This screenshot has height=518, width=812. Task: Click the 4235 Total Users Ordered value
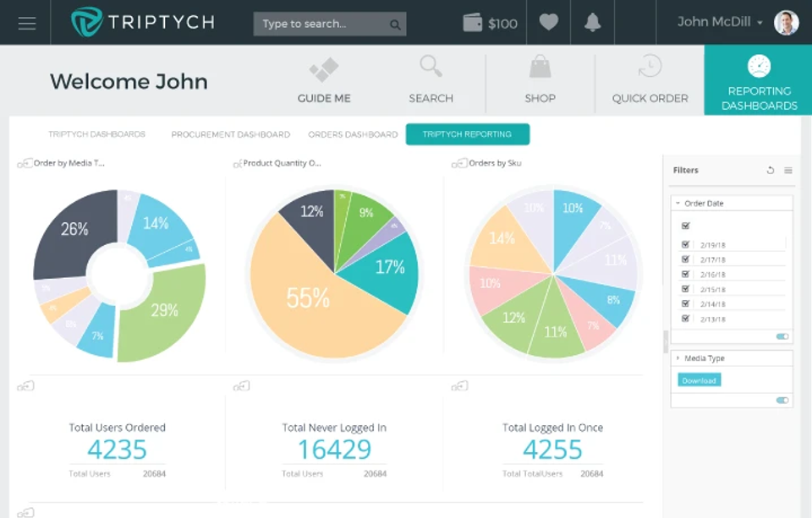117,450
